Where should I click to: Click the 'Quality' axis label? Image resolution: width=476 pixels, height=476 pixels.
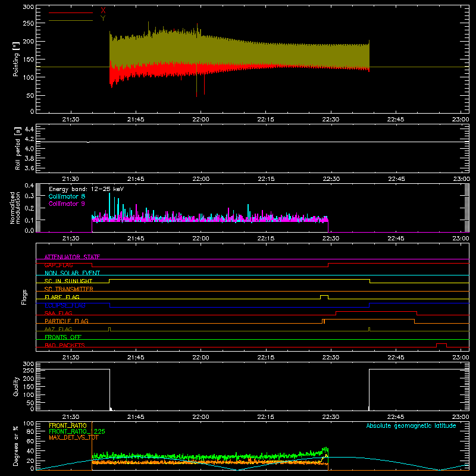[16, 386]
